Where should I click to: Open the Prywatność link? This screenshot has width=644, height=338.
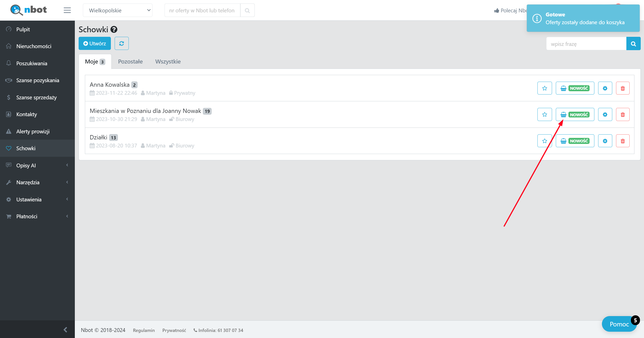point(174,330)
